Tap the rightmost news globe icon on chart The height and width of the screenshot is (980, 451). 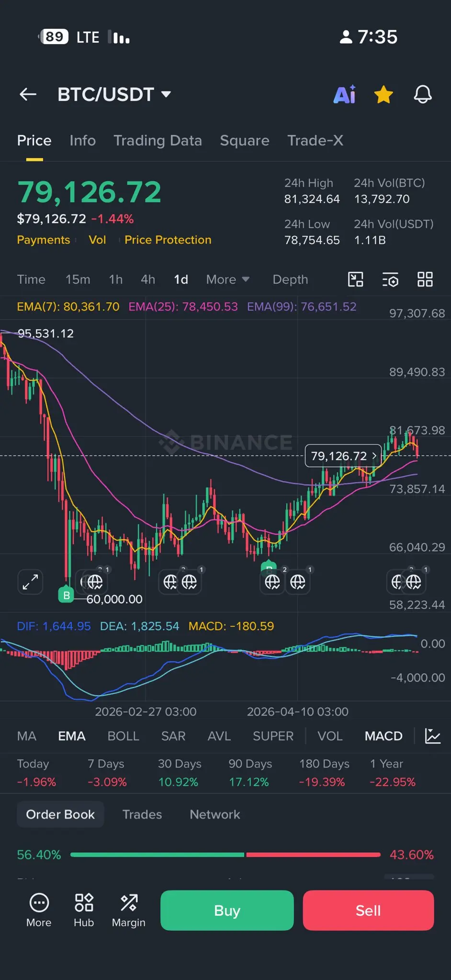click(x=414, y=582)
